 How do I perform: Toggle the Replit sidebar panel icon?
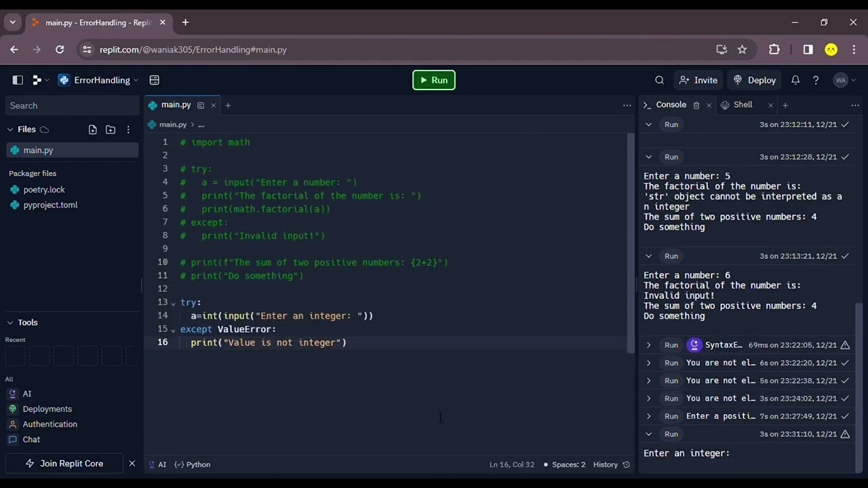[18, 80]
